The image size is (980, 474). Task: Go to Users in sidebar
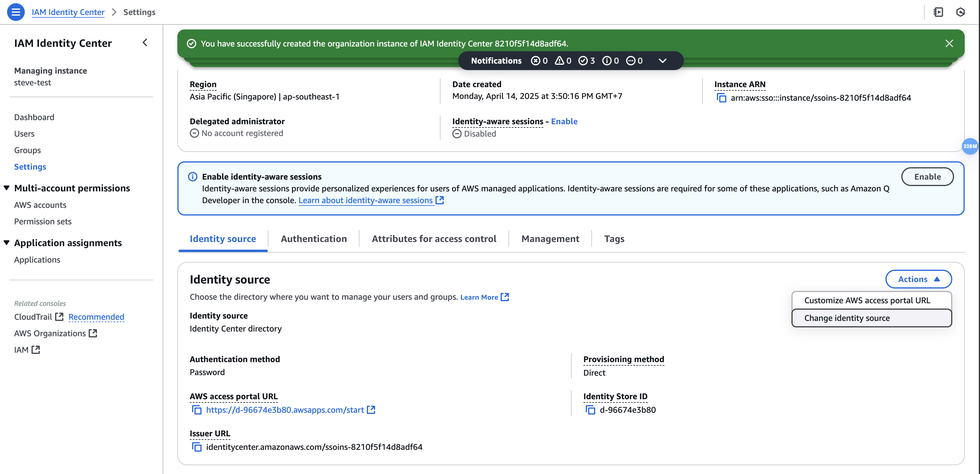point(24,134)
